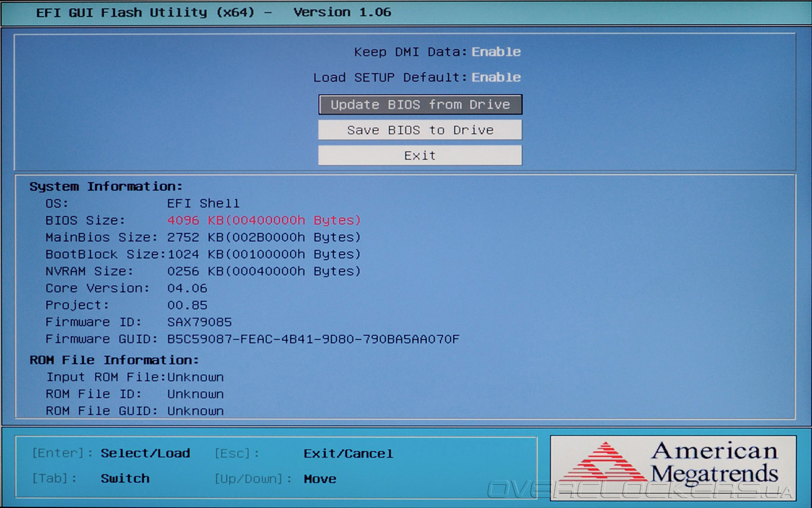
Task: Click the American Megatrends logo
Action: click(673, 467)
